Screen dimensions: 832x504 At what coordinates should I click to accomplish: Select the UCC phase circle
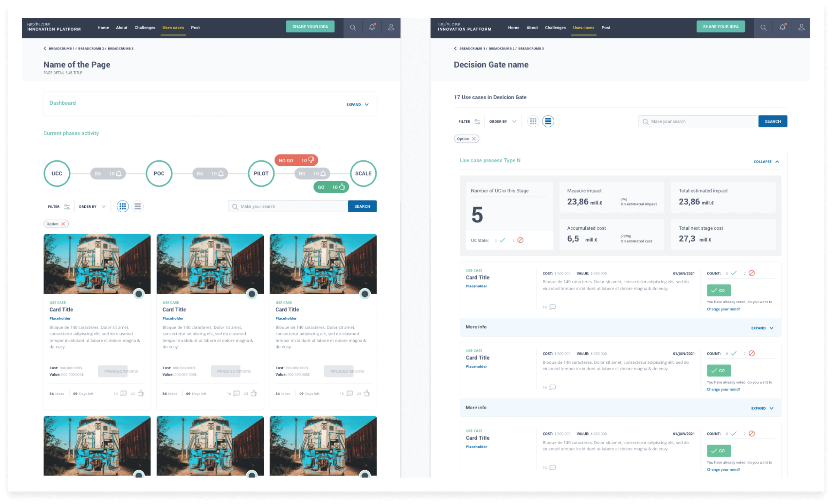tap(57, 173)
